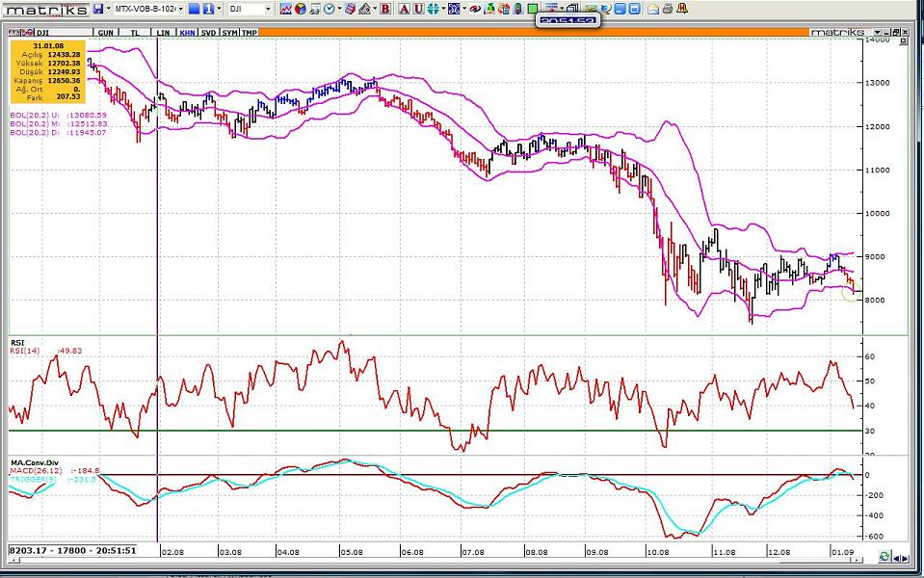
Task: Open the dropdown arrow beside save icon
Action: 109,9
